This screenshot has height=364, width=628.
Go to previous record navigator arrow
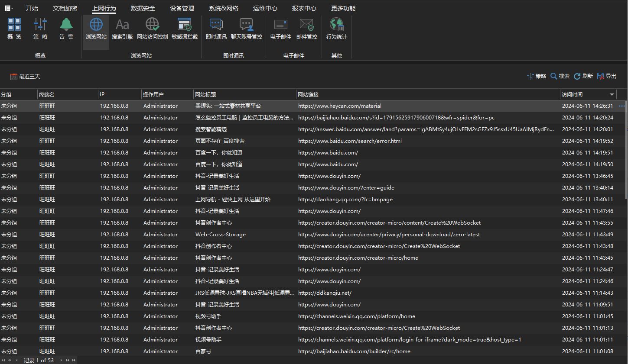point(16,360)
